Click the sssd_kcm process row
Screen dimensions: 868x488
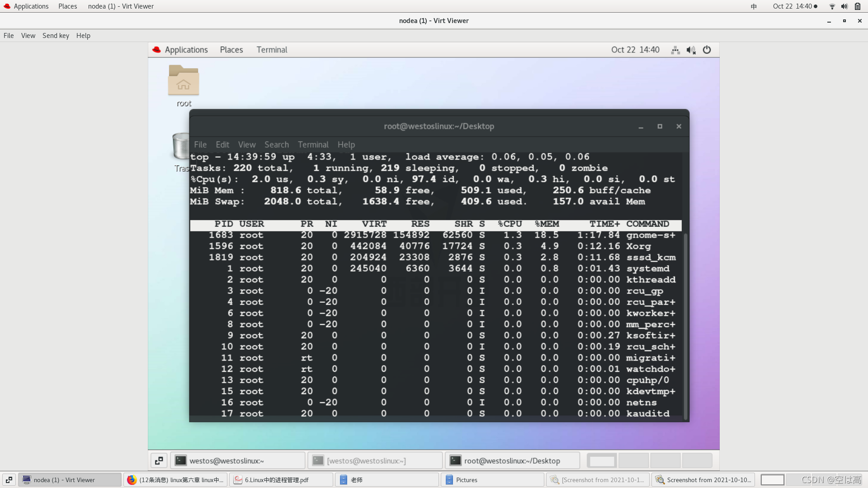pyautogui.click(x=436, y=258)
